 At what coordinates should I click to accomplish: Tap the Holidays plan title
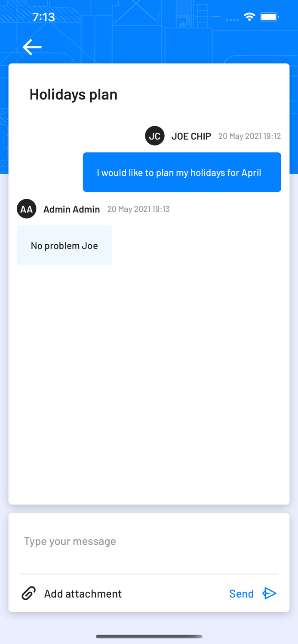74,94
